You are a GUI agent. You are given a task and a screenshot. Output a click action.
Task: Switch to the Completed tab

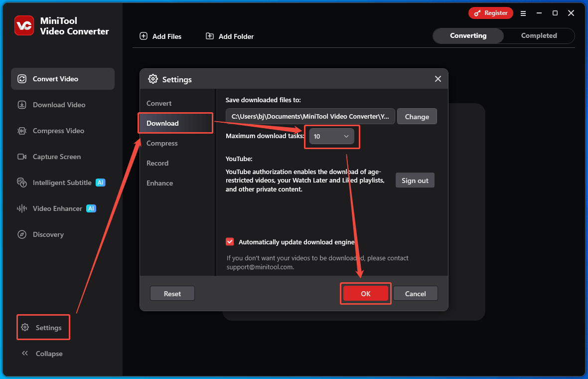(x=539, y=35)
